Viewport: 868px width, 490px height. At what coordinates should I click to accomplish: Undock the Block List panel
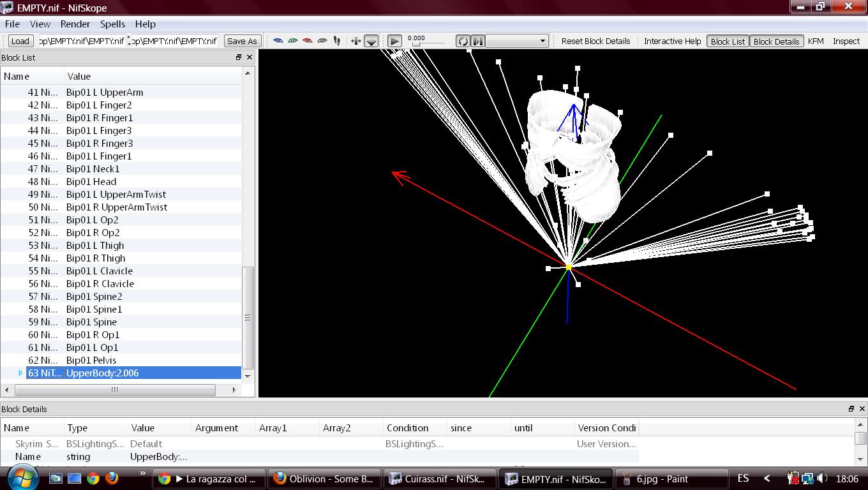click(x=239, y=57)
